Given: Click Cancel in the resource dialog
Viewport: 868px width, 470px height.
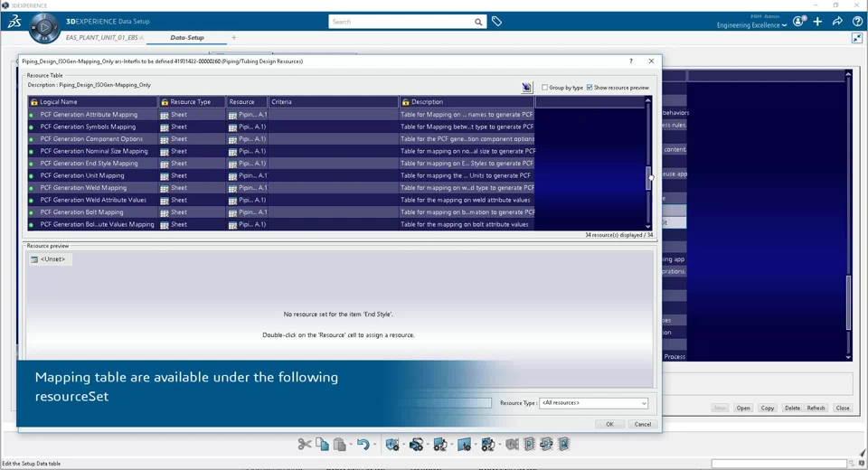Looking at the screenshot, I should click(642, 424).
